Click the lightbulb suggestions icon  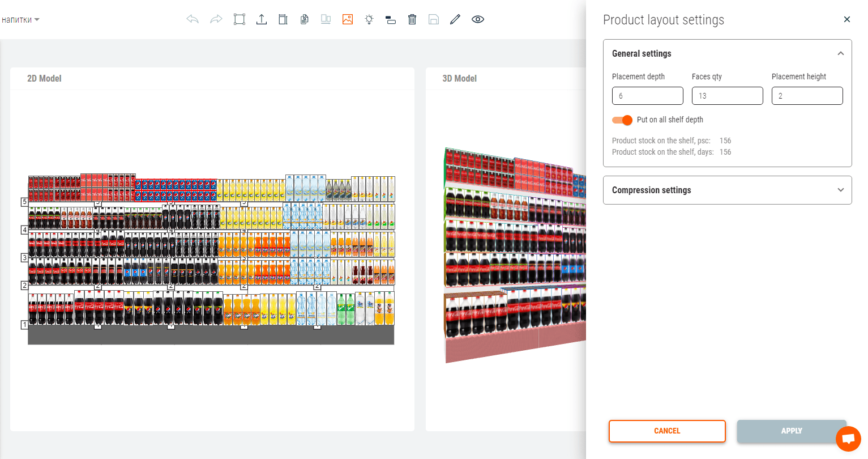tap(369, 19)
